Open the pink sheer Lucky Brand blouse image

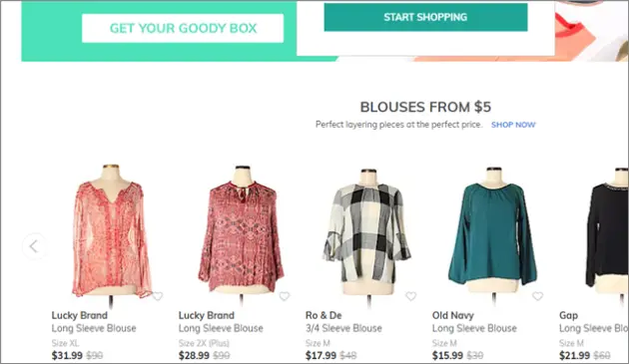pyautogui.click(x=111, y=232)
